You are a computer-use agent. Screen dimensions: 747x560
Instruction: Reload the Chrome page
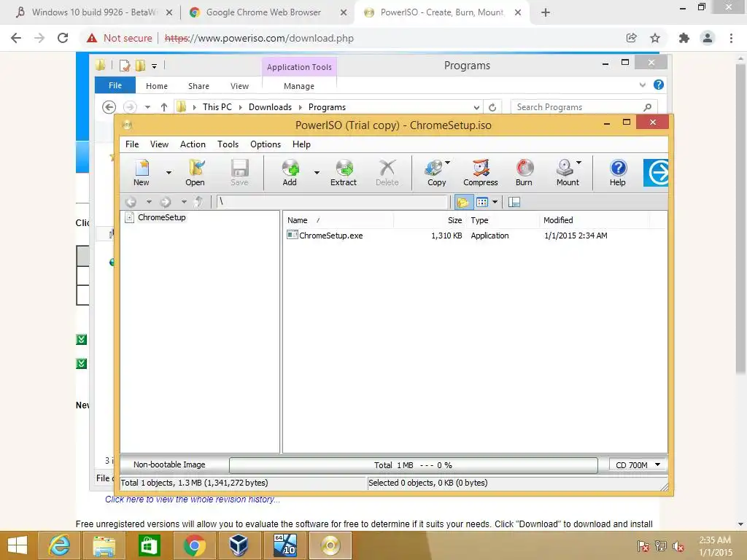pyautogui.click(x=63, y=38)
